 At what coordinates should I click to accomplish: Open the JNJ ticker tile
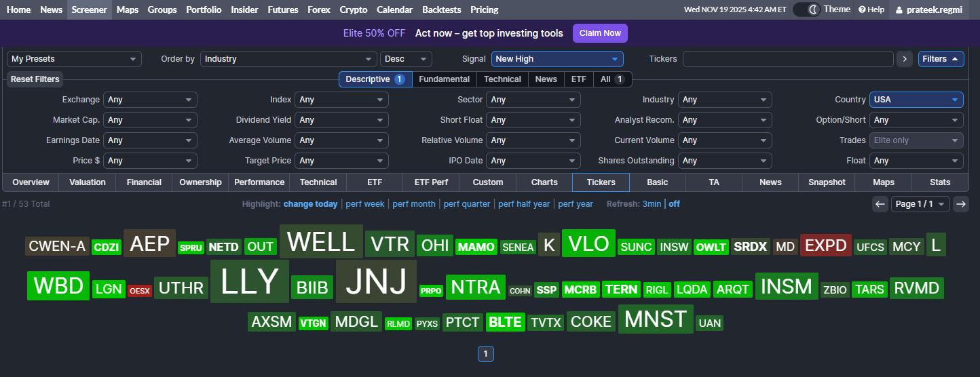point(376,281)
